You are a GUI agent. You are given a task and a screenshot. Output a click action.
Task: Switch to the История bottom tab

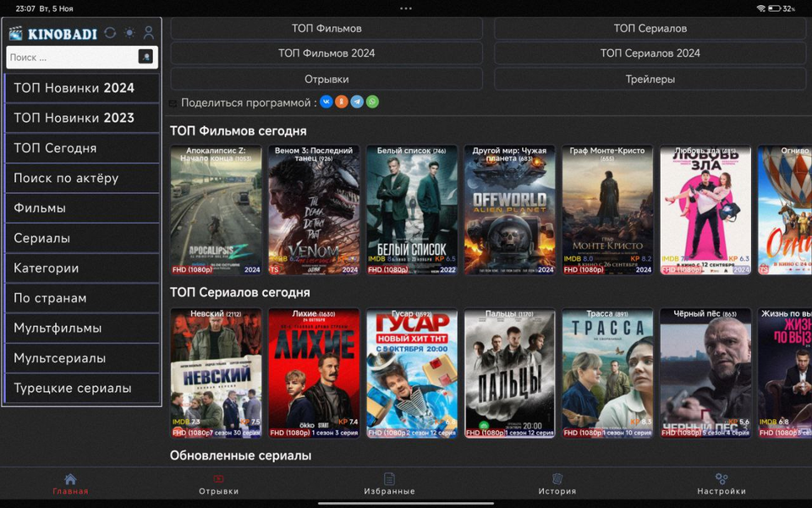557,484
